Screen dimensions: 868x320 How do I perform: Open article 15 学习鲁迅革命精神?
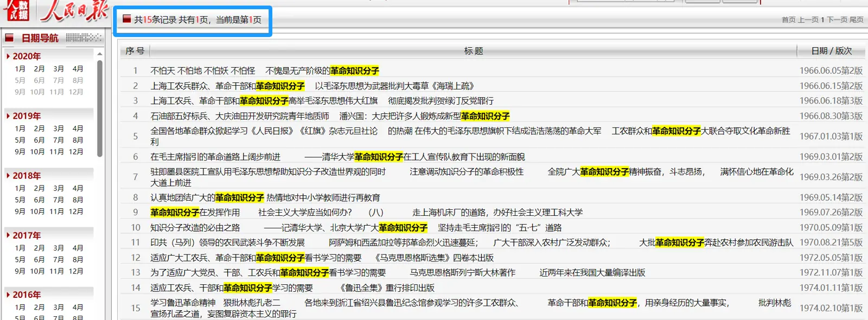471,308
